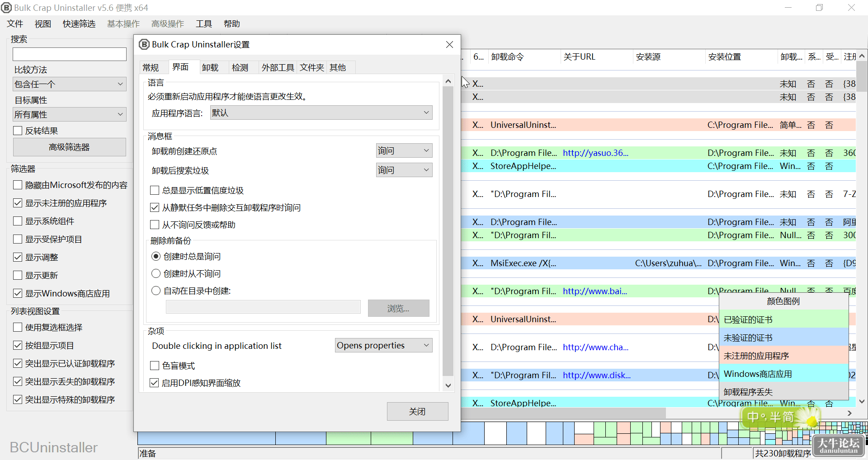Close the settings dialog with the X
The width and height of the screenshot is (868, 460).
click(449, 44)
